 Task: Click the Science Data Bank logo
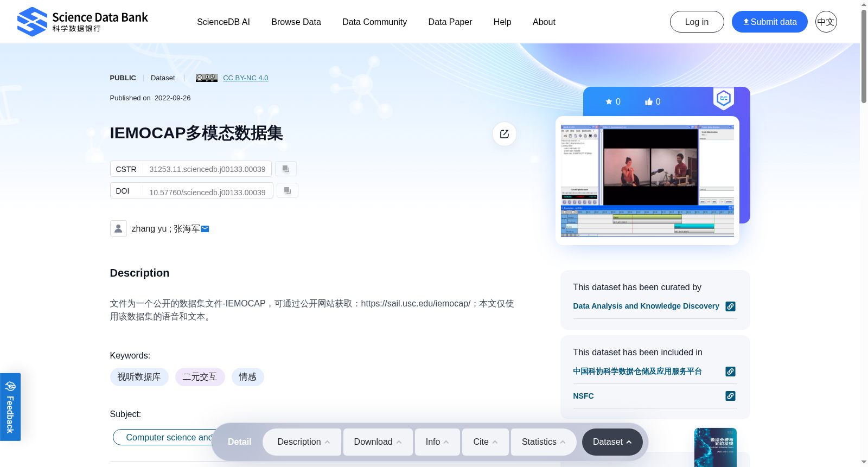tap(82, 22)
